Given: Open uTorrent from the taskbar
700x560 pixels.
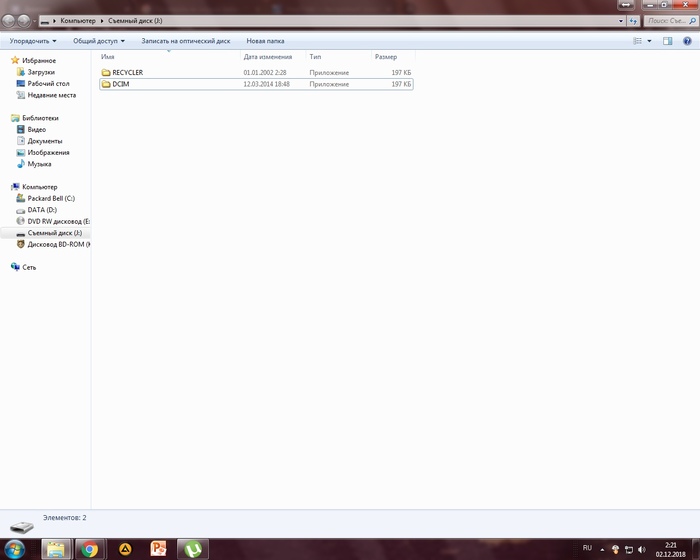Looking at the screenshot, I should [193, 549].
